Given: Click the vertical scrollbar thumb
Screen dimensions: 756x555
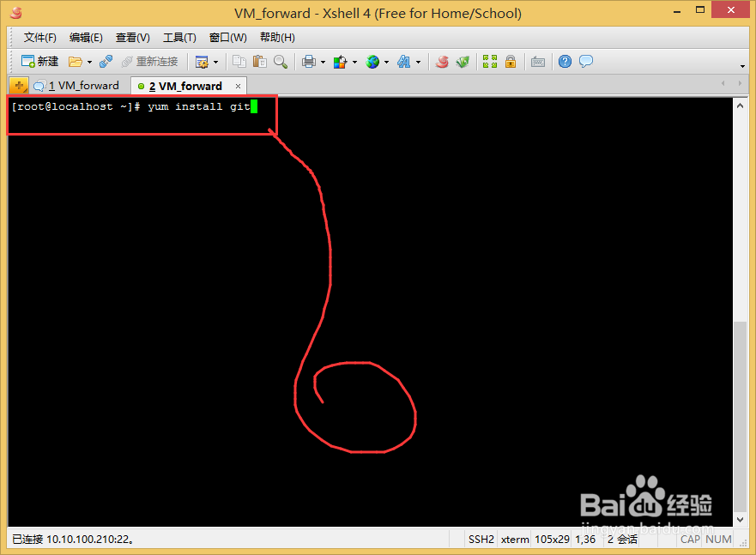Looking at the screenshot, I should (740, 417).
